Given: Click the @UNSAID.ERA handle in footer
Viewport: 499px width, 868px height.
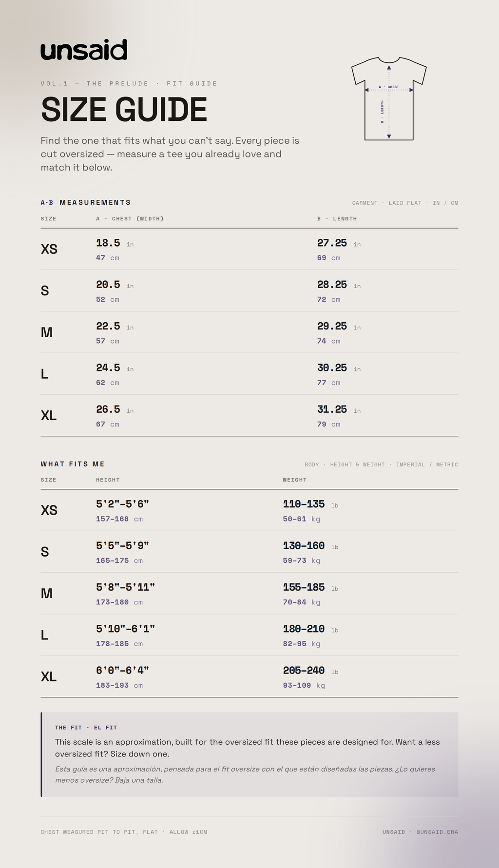Looking at the screenshot, I should tap(437, 832).
